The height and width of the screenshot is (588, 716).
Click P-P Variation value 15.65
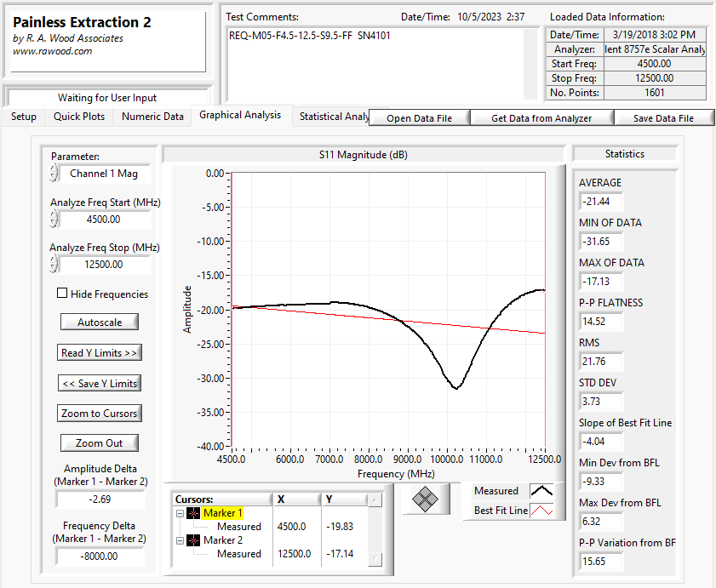click(600, 561)
